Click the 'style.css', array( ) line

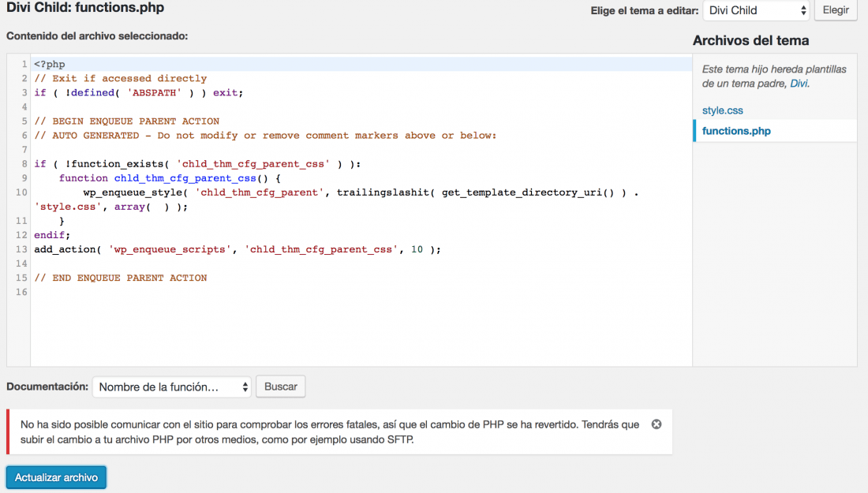[110, 207]
